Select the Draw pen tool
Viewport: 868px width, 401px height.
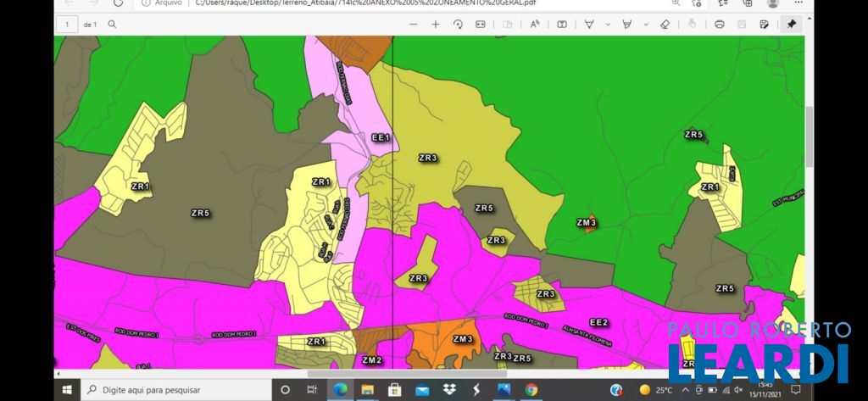[x=588, y=25]
